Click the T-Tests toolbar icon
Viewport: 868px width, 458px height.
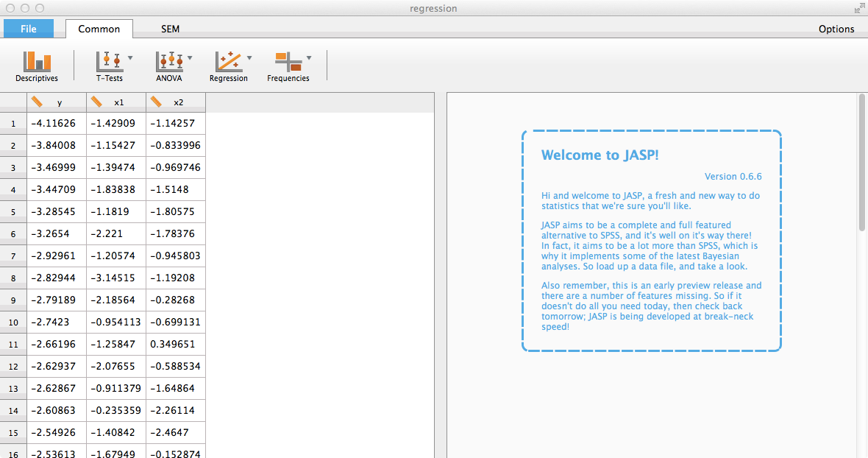[x=109, y=61]
